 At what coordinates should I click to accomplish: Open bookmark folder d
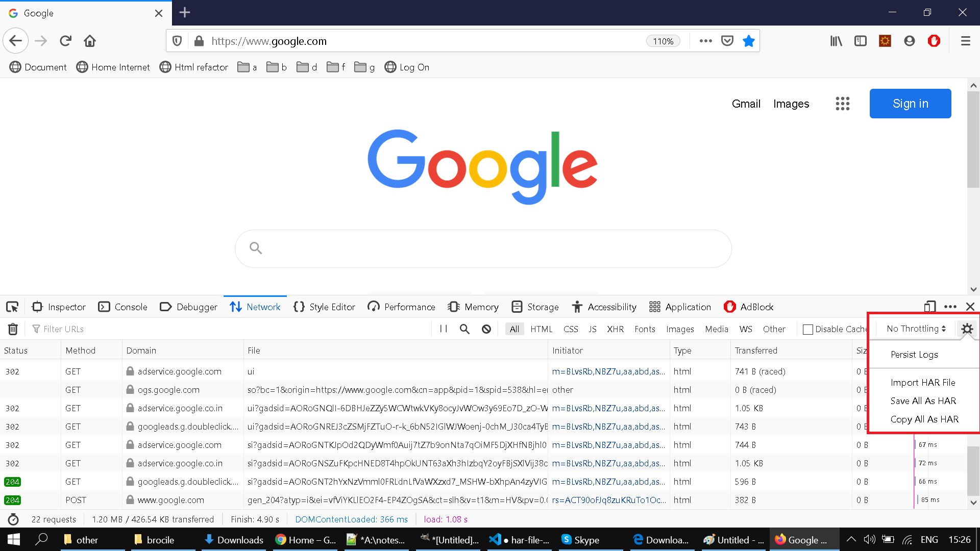click(307, 67)
